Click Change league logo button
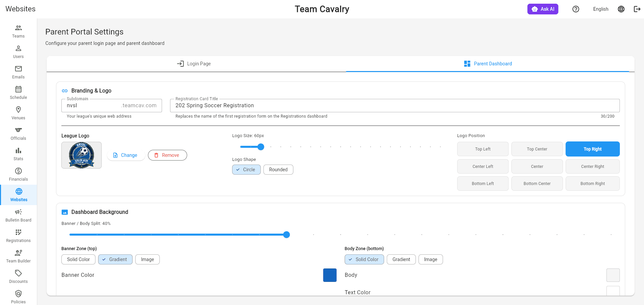This screenshot has width=644, height=305. pos(125,155)
